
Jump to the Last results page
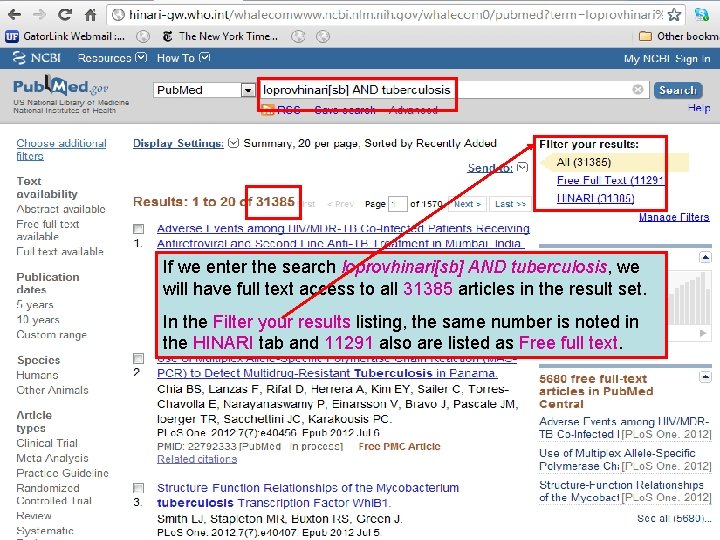click(x=510, y=204)
